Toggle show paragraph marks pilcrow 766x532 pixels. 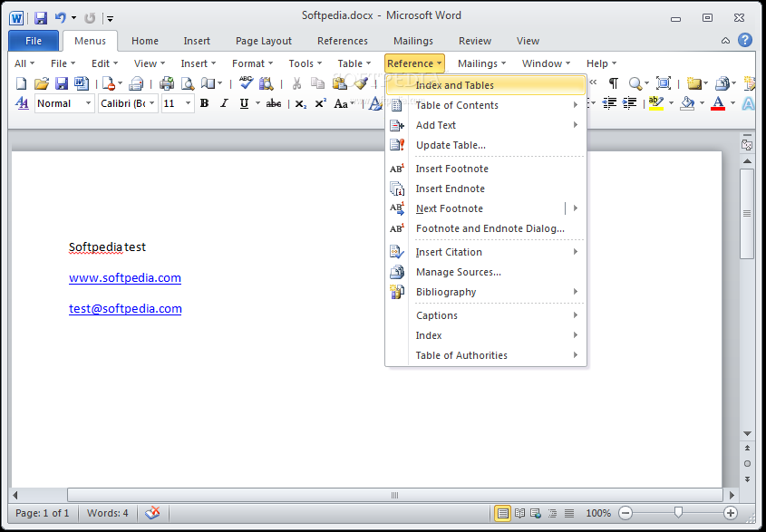(x=614, y=83)
